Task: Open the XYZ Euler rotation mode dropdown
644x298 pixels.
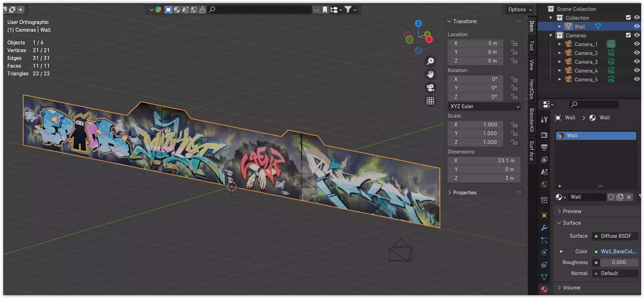Action: point(484,106)
